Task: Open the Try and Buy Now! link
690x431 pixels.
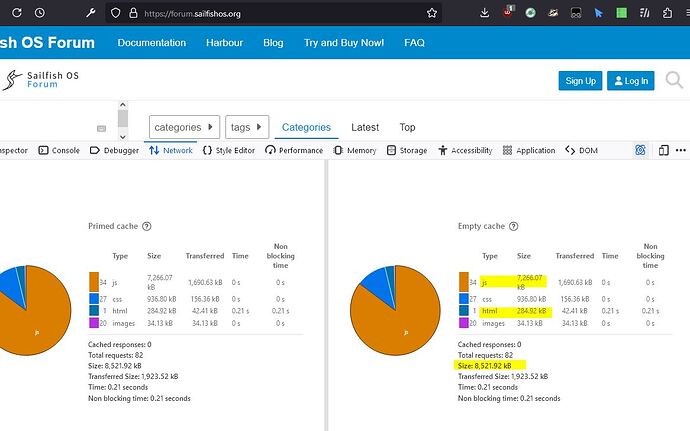Action: [344, 43]
